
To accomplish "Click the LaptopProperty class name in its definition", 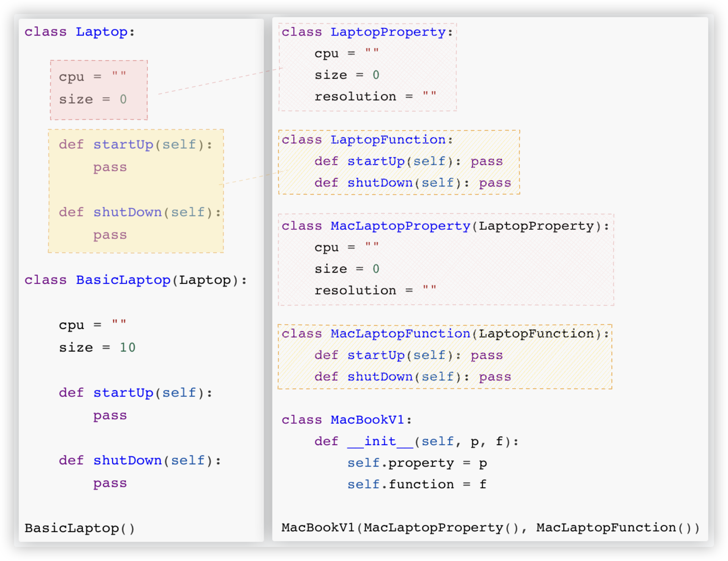I will pyautogui.click(x=388, y=32).
